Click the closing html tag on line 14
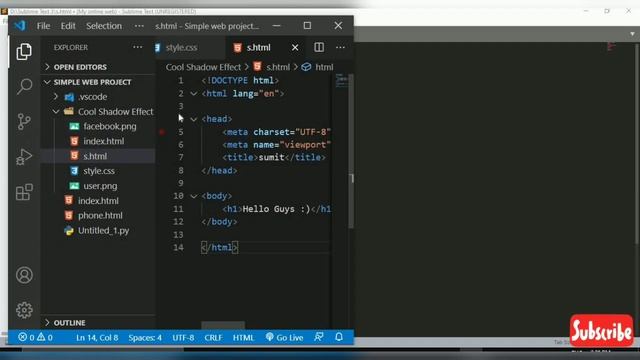Screen dimensions: 640x360 (x=220, y=247)
